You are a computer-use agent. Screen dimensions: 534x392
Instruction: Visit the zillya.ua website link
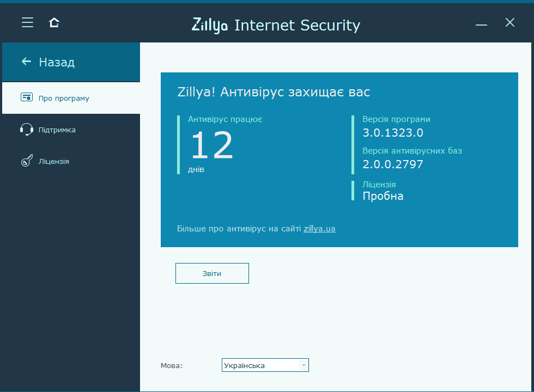(x=319, y=229)
